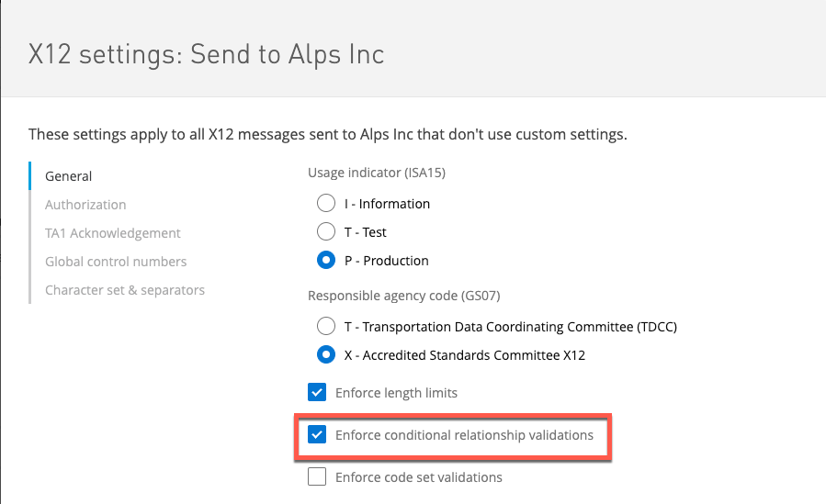The image size is (826, 504).
Task: Open Character set & separators section
Action: click(125, 290)
